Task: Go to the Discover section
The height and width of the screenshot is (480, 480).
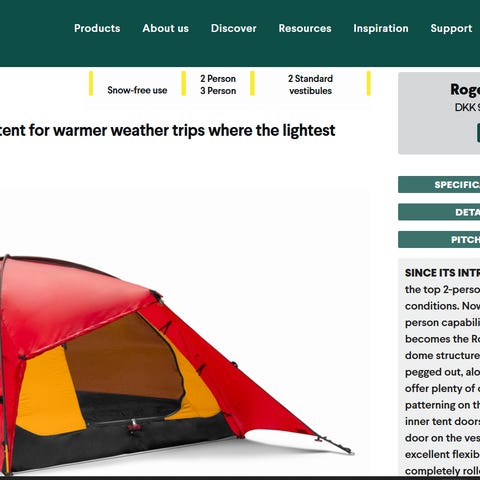Action: (x=234, y=28)
